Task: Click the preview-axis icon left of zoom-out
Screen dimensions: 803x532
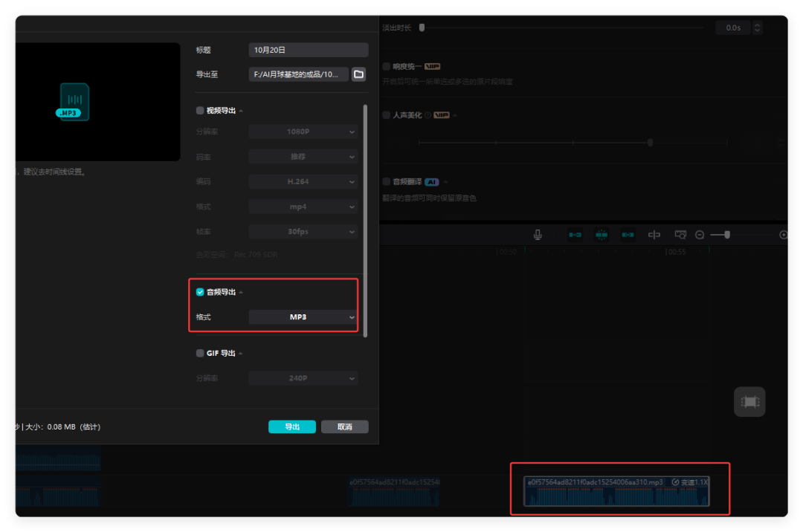Action: click(x=680, y=235)
